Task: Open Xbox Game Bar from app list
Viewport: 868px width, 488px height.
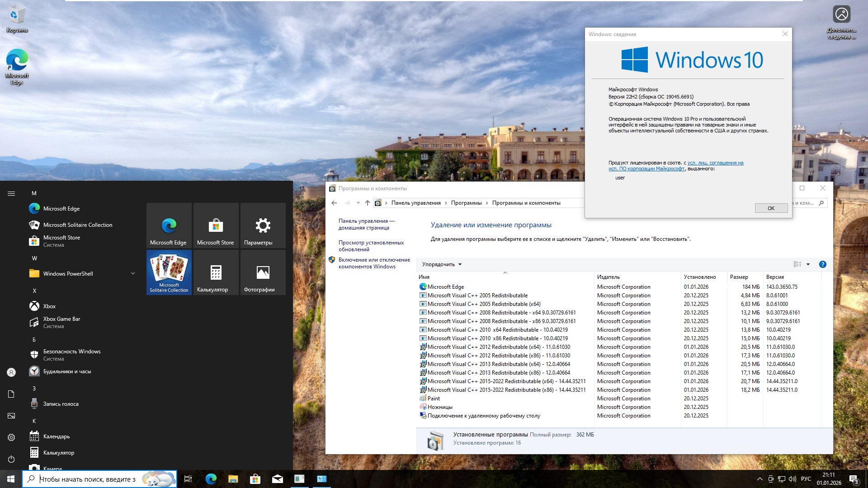Action: click(62, 322)
